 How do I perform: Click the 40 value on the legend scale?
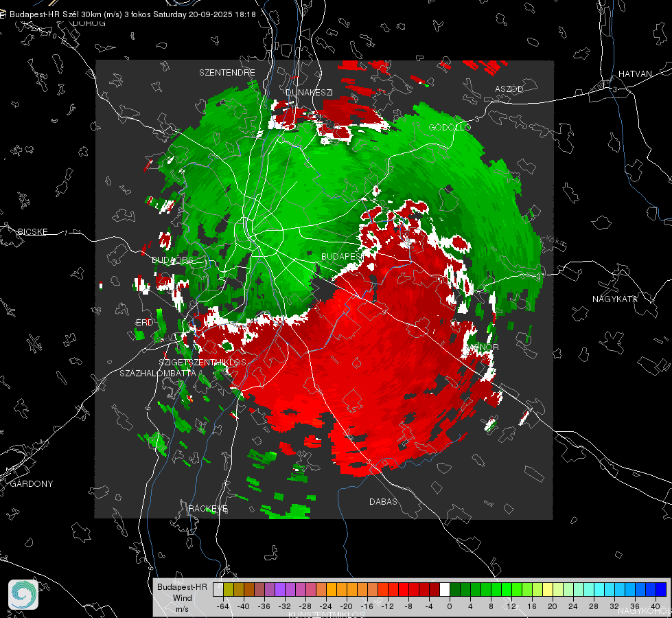[656, 606]
